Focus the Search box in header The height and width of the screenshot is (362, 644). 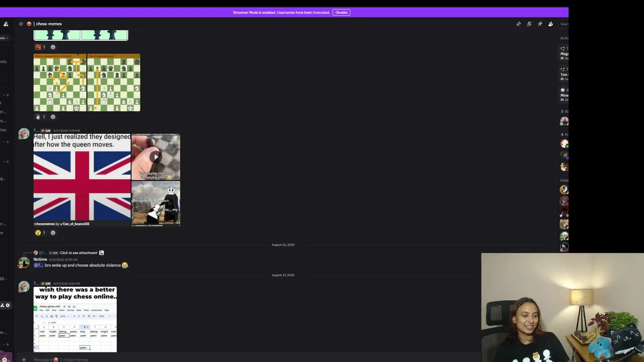tap(564, 24)
